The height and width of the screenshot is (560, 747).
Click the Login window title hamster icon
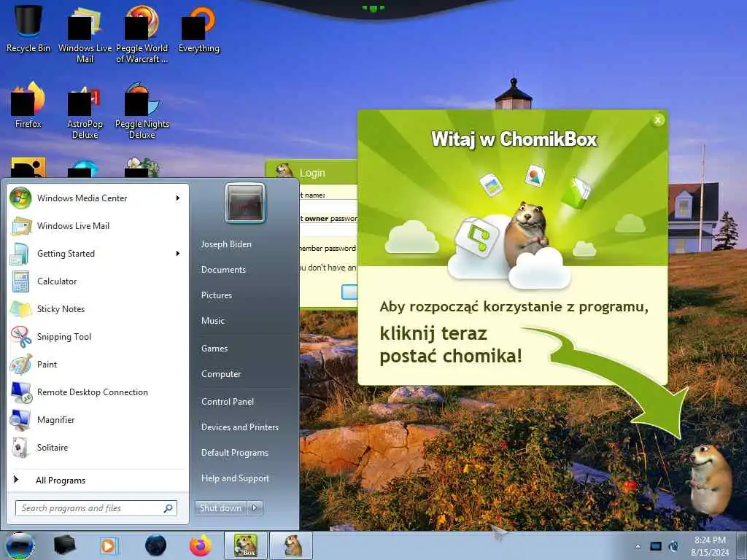[x=284, y=172]
